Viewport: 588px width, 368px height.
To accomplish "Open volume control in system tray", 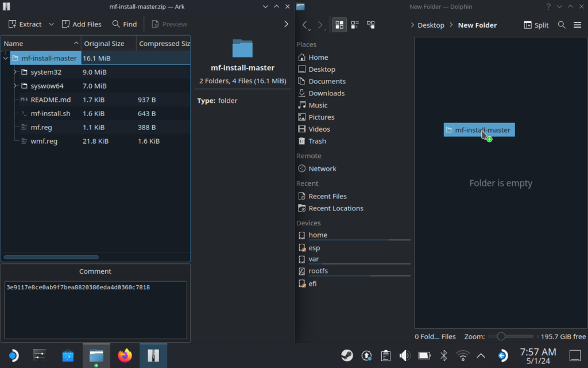I will 405,355.
